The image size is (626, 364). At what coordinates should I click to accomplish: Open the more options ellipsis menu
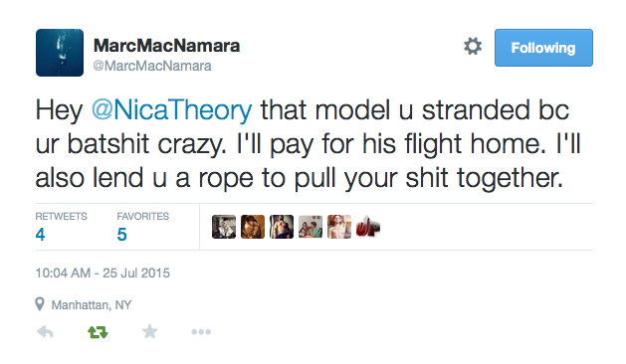(201, 331)
